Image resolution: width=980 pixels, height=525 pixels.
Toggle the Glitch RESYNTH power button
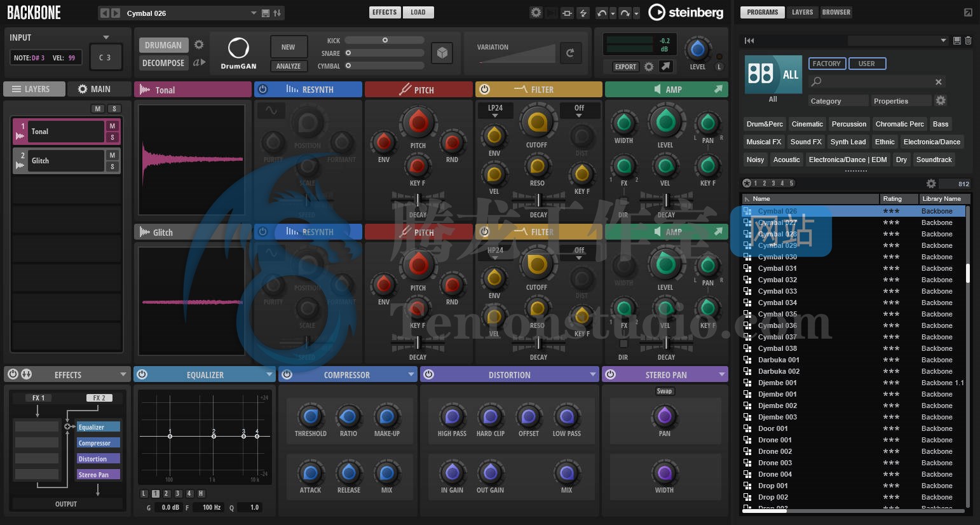(x=263, y=232)
